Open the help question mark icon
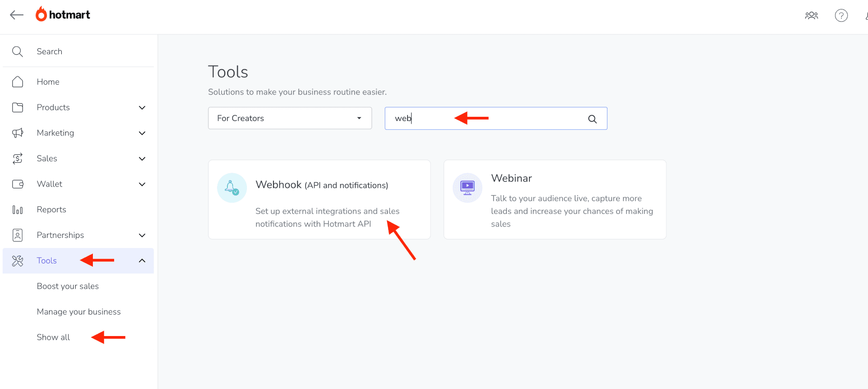Image resolution: width=868 pixels, height=389 pixels. (x=841, y=16)
